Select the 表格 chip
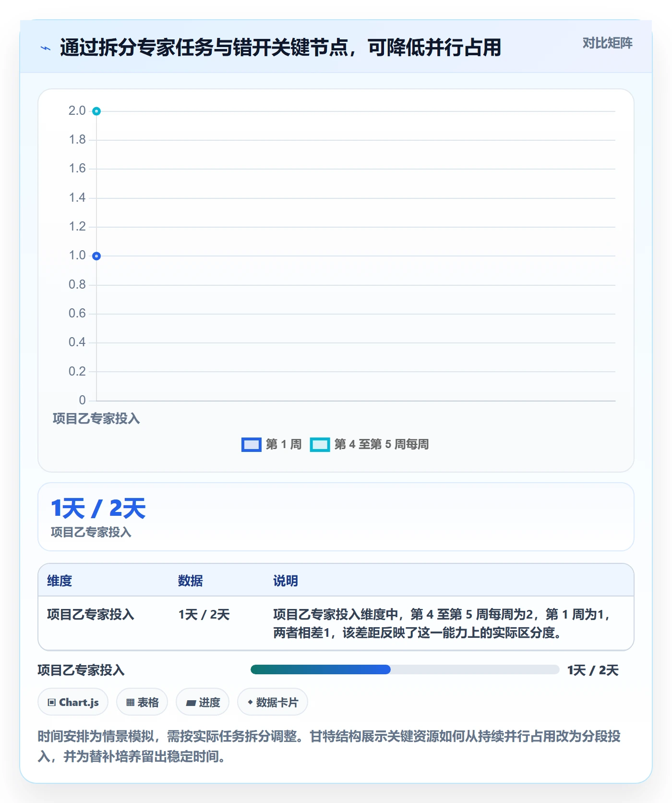The width and height of the screenshot is (672, 803). 142,702
